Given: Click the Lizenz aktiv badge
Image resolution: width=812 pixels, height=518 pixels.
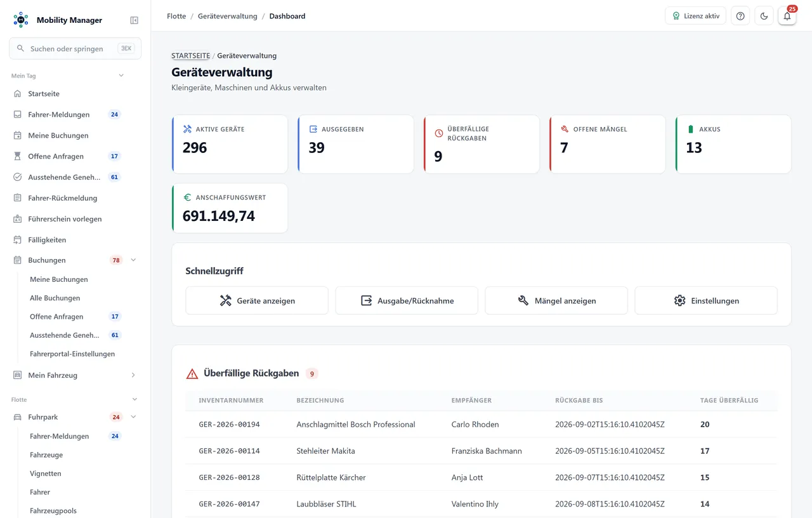Looking at the screenshot, I should (695, 16).
